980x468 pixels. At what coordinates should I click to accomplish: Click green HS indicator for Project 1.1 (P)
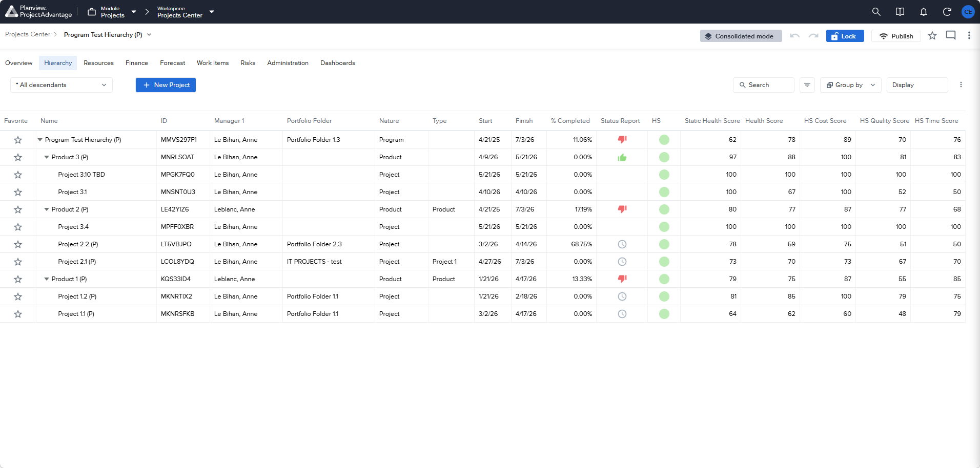coord(664,314)
